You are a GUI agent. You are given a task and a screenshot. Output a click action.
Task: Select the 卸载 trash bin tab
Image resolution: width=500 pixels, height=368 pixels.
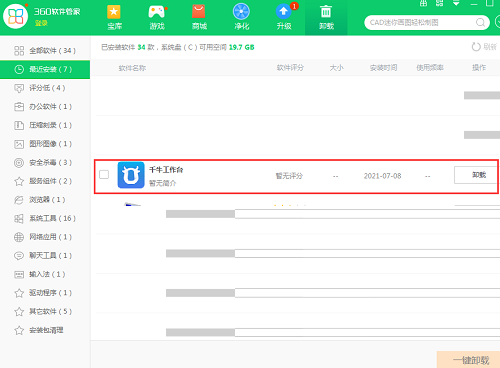[x=326, y=17]
